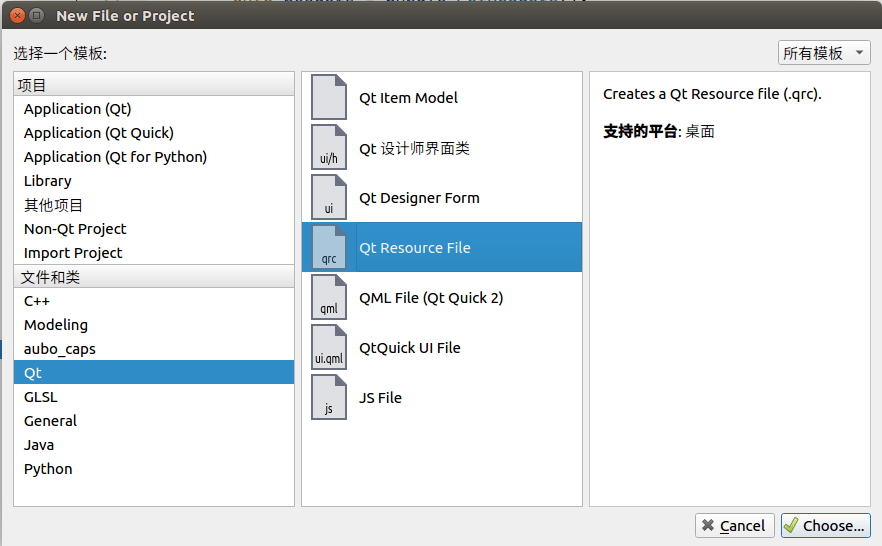882x546 pixels.
Task: Click the qrc resource file icon
Action: (329, 247)
